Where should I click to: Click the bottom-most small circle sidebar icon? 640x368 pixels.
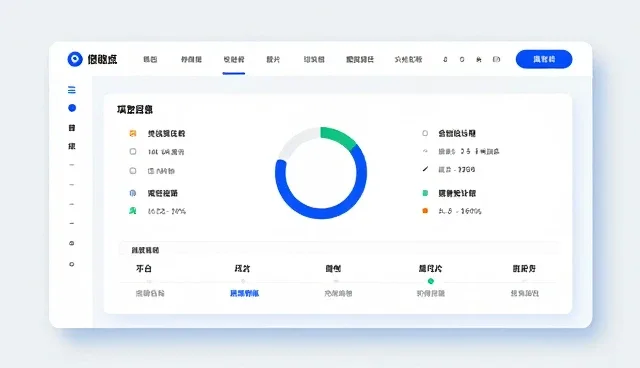71,264
